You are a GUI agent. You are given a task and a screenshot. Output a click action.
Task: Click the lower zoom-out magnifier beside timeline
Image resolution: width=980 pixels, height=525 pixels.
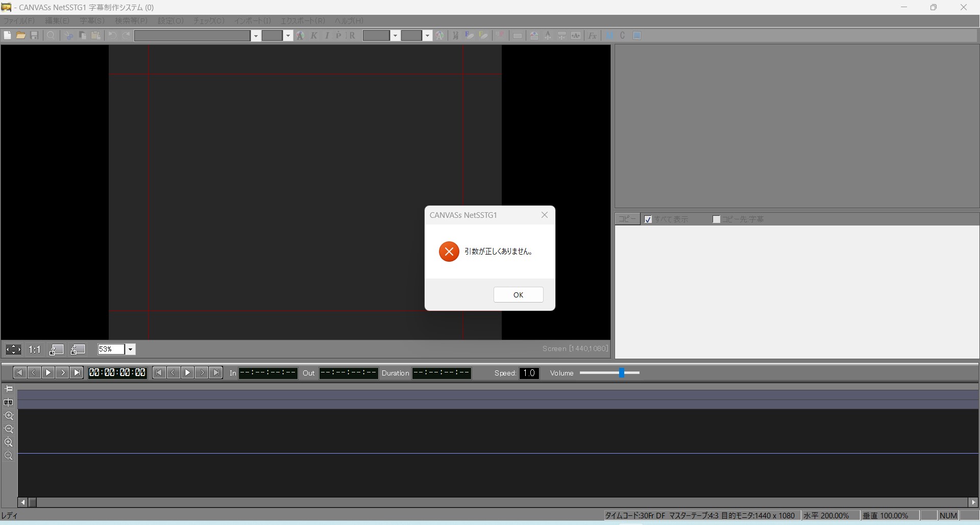(9, 456)
